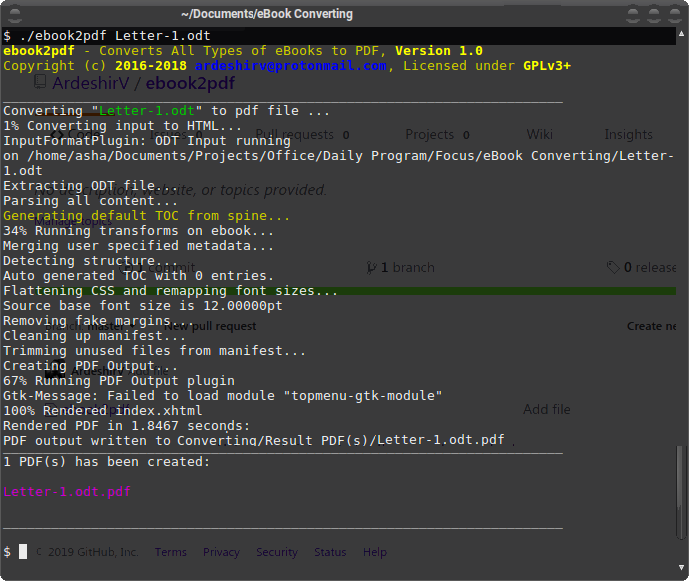Open 'Wiki' tab on GitHub page behind
The height and width of the screenshot is (581, 689).
click(540, 134)
